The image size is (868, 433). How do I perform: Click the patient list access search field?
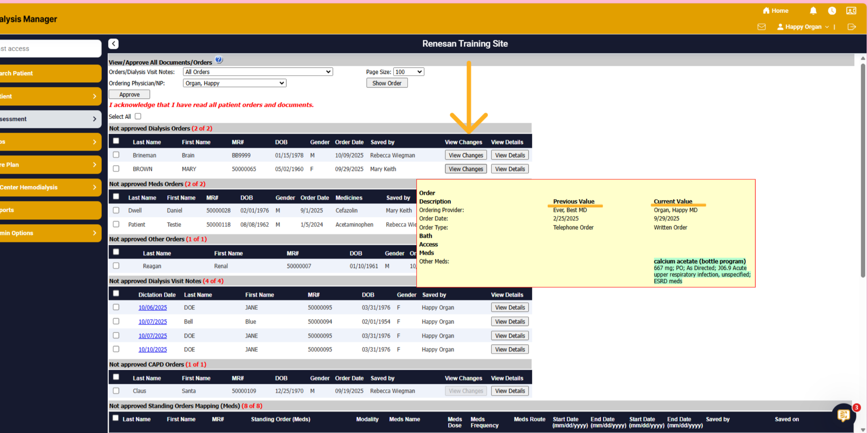point(50,49)
